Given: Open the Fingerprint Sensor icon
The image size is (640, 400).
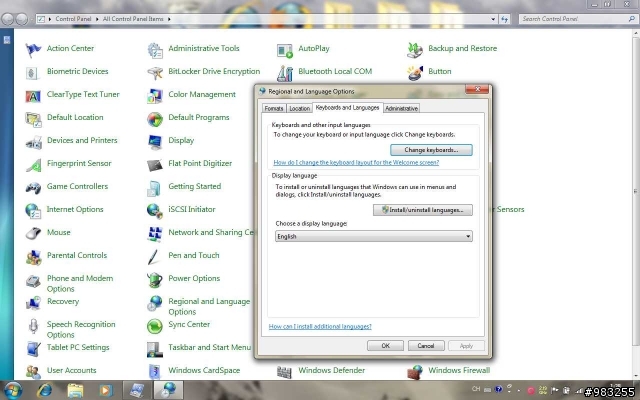Looking at the screenshot, I should click(x=33, y=165).
